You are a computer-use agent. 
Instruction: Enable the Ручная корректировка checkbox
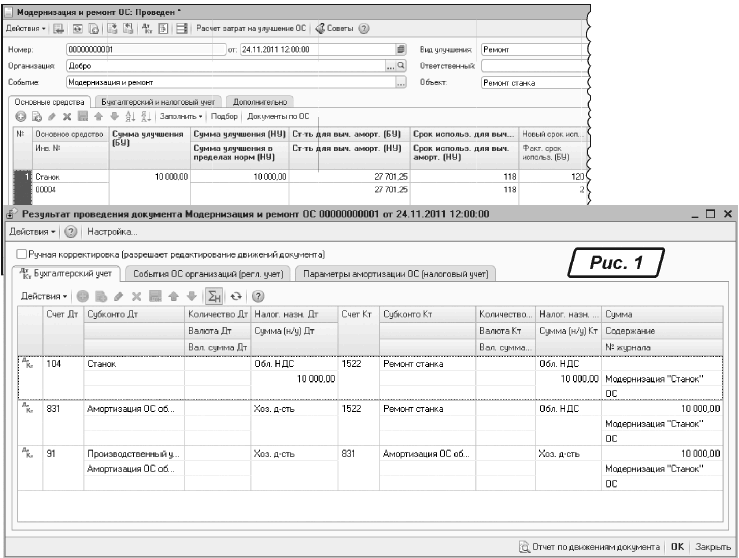pyautogui.click(x=22, y=255)
